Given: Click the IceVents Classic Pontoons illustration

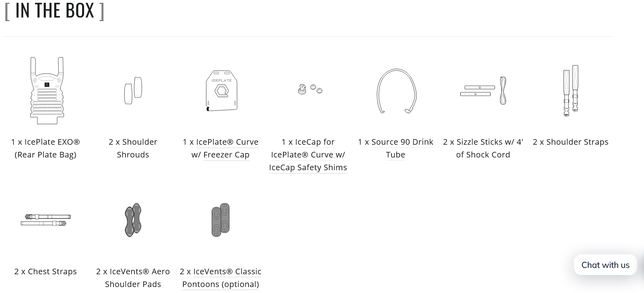Looking at the screenshot, I should [x=221, y=220].
